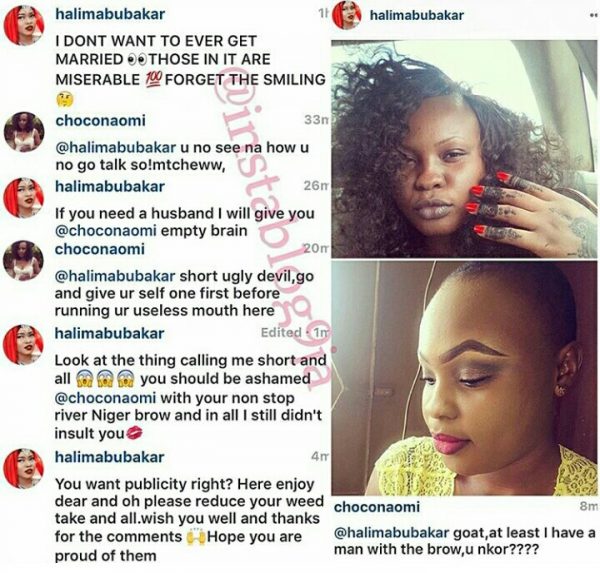Screen dimensions: 600x573
Task: Open choconaomi avatar beside 'short ugly devil' comment
Action: click(23, 261)
